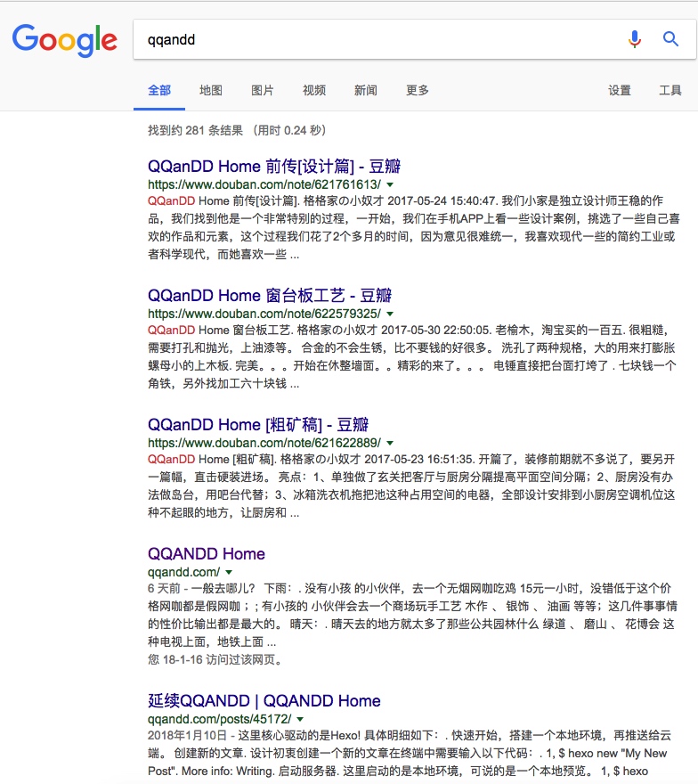Select the 全部 tab
Image resolution: width=698 pixels, height=784 pixels.
tap(159, 91)
